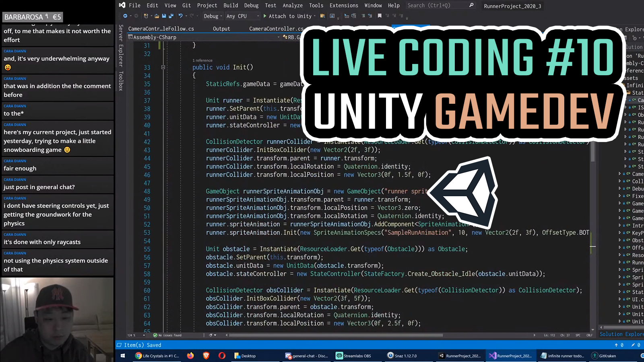Viewport: 644px width, 362px height.
Task: Open 'infinite runner todo' taskbar item
Action: coord(562,356)
